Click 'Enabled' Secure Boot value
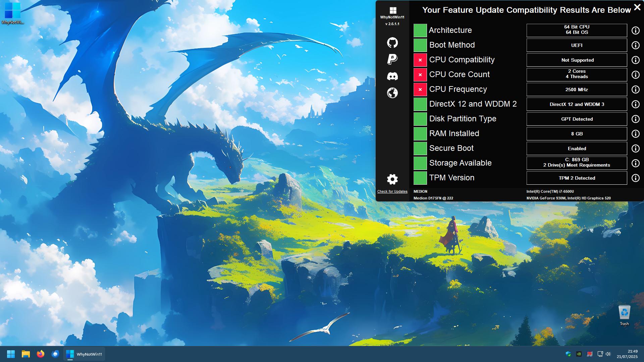This screenshot has width=644, height=362. [577, 148]
